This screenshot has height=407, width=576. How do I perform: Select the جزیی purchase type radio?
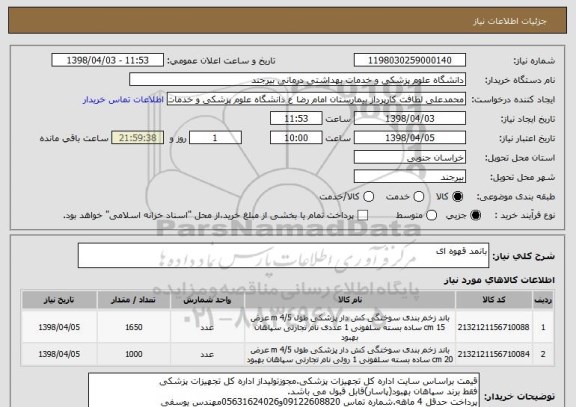(x=475, y=216)
